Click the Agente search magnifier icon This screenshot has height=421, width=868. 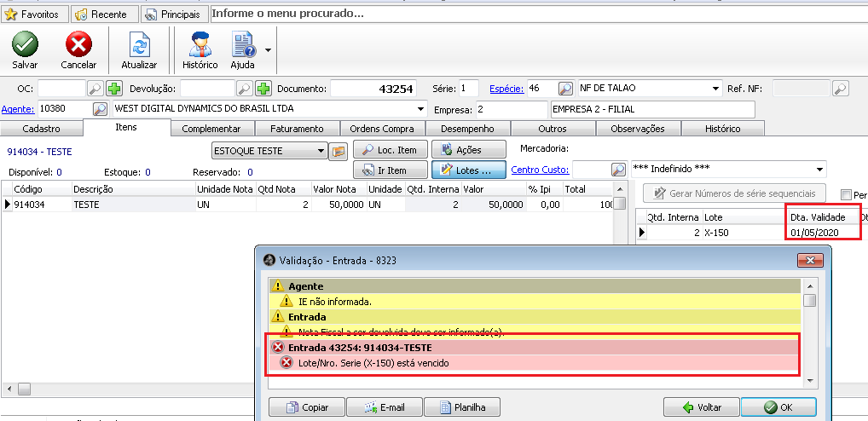point(101,109)
